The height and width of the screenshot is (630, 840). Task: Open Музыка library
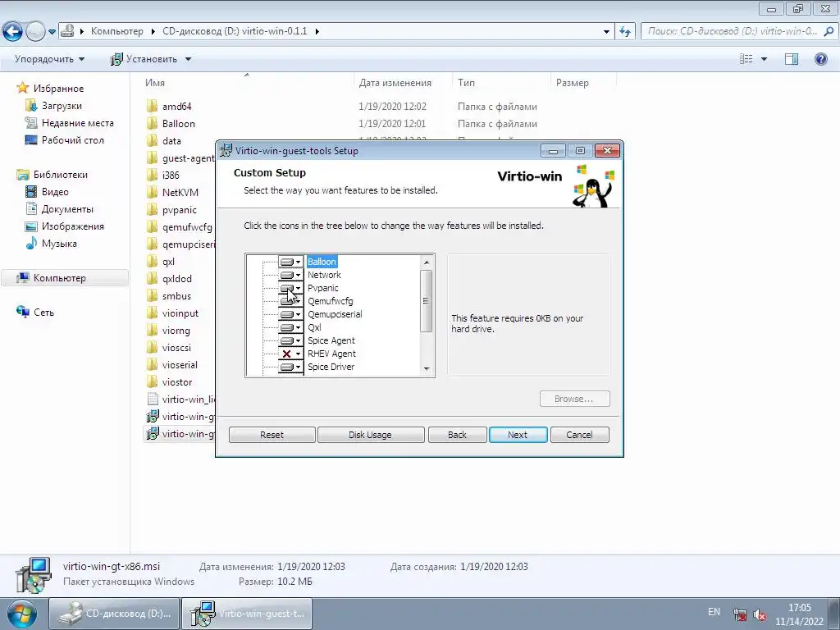(x=59, y=243)
